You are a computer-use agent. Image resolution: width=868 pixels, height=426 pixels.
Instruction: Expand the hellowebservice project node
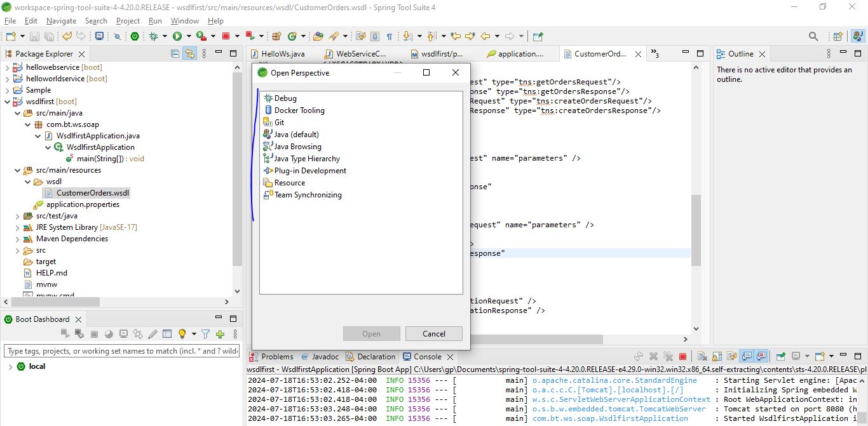(x=8, y=67)
